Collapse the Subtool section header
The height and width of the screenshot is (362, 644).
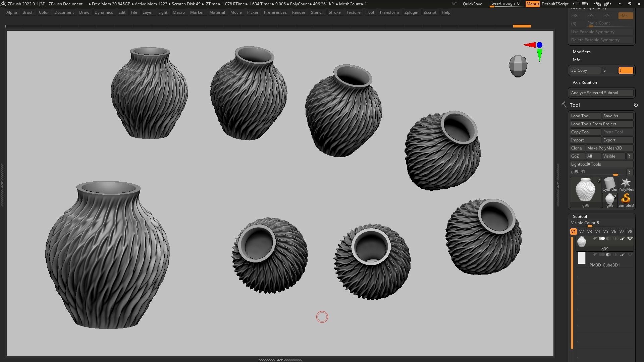(x=580, y=217)
